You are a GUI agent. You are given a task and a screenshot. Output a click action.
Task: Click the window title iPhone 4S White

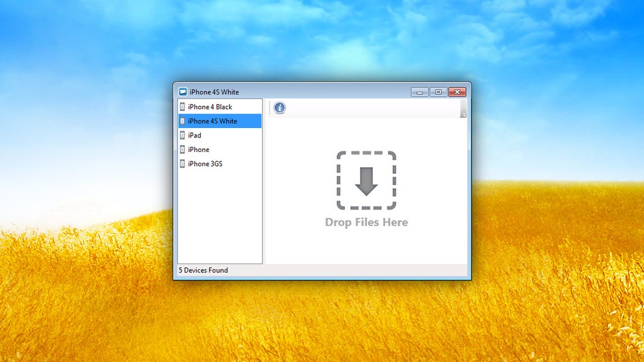214,92
